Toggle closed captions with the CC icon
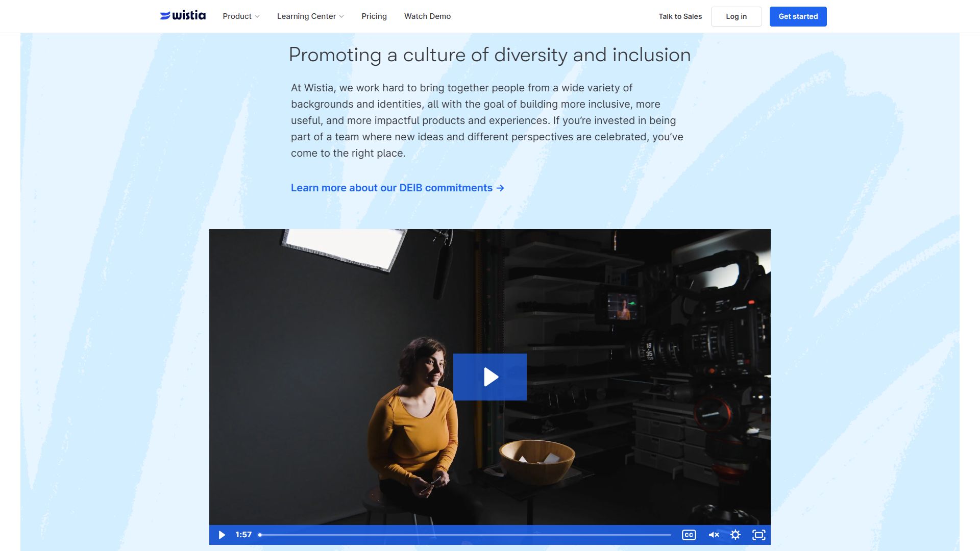Screen dimensions: 980x551 point(689,535)
